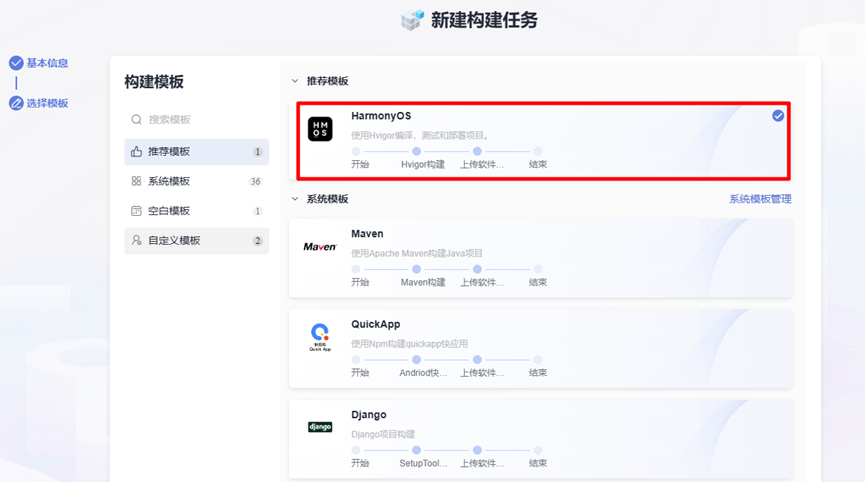
Task: Click the thumbs-up recommended templates icon
Action: click(137, 152)
